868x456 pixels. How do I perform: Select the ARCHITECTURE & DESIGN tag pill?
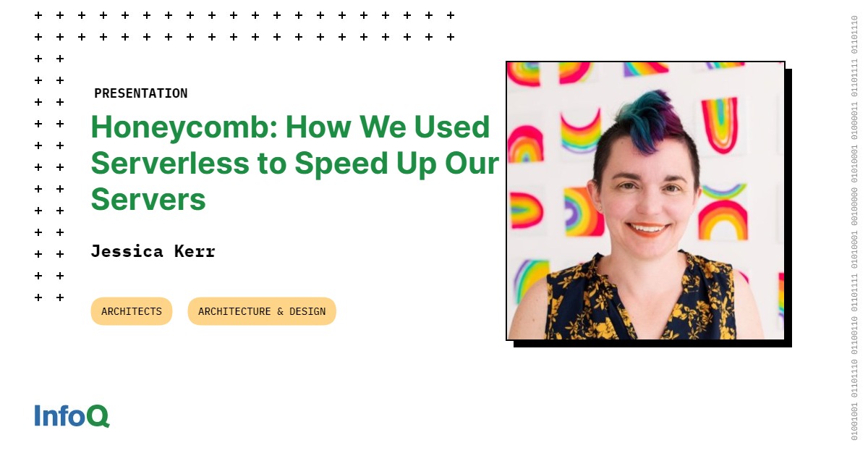pos(262,311)
